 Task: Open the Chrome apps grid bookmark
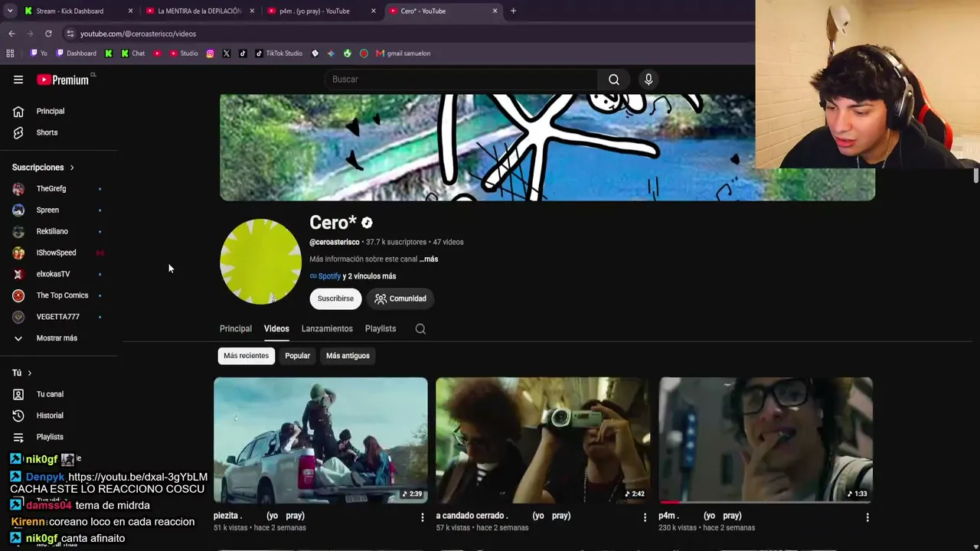tap(10, 54)
